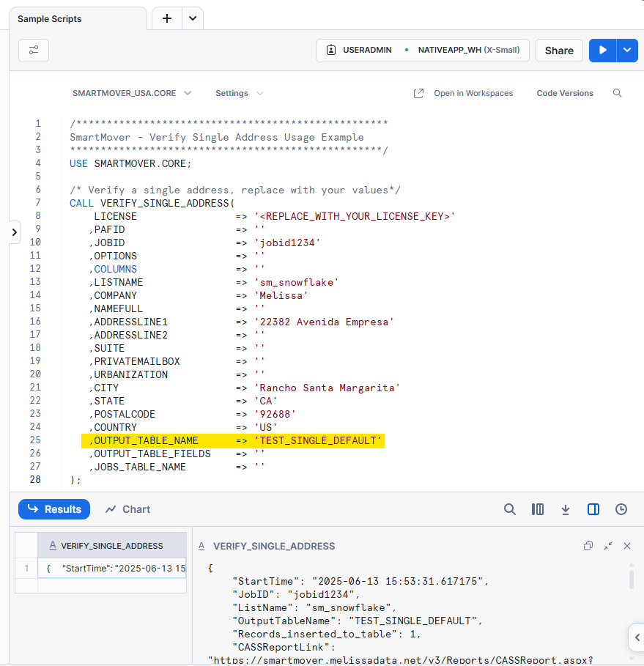Click "Records_inserted_to_table" in JSON output

coord(315,634)
